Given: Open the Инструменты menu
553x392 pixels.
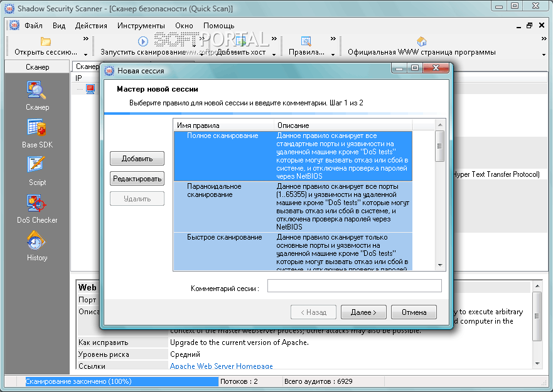Looking at the screenshot, I should [141, 26].
